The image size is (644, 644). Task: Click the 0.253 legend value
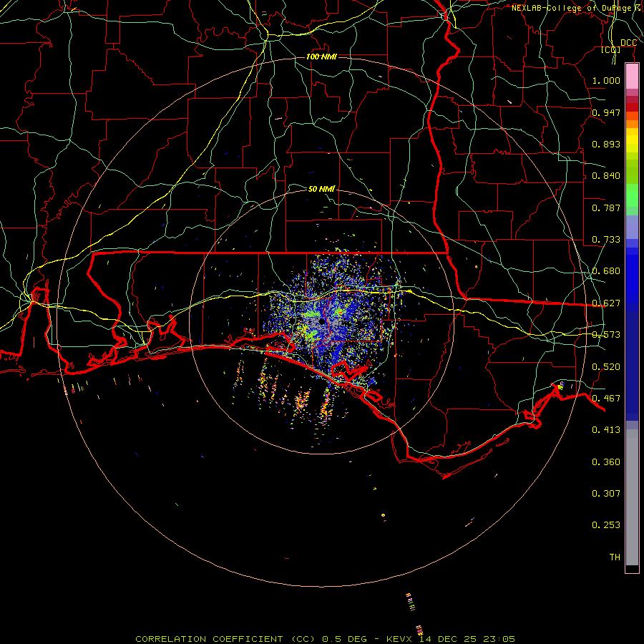click(606, 525)
